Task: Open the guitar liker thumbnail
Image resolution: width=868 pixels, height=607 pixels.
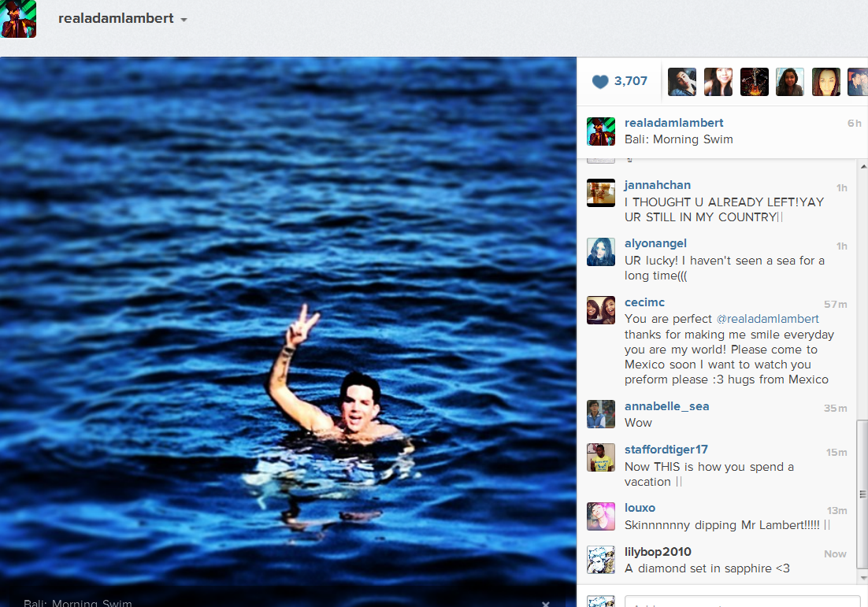Action: click(x=754, y=82)
